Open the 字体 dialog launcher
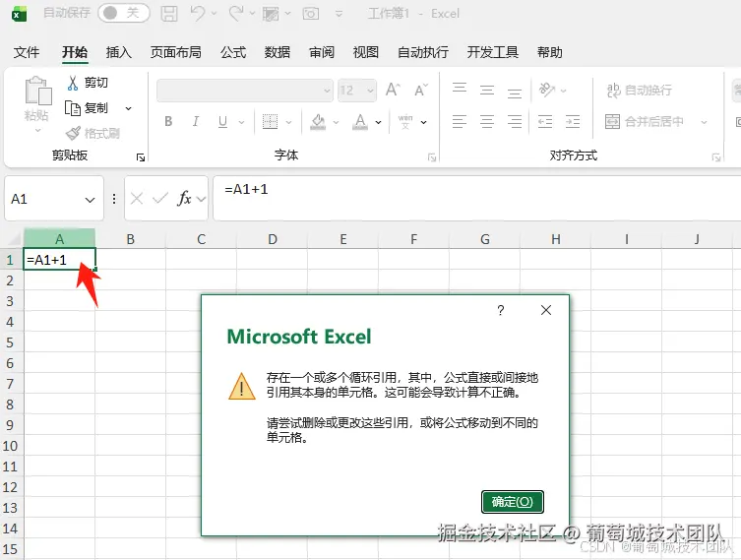Viewport: 741px width, 560px height. click(431, 156)
